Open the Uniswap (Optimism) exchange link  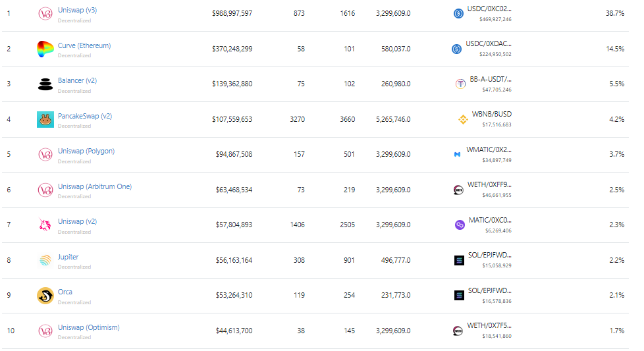pos(89,327)
